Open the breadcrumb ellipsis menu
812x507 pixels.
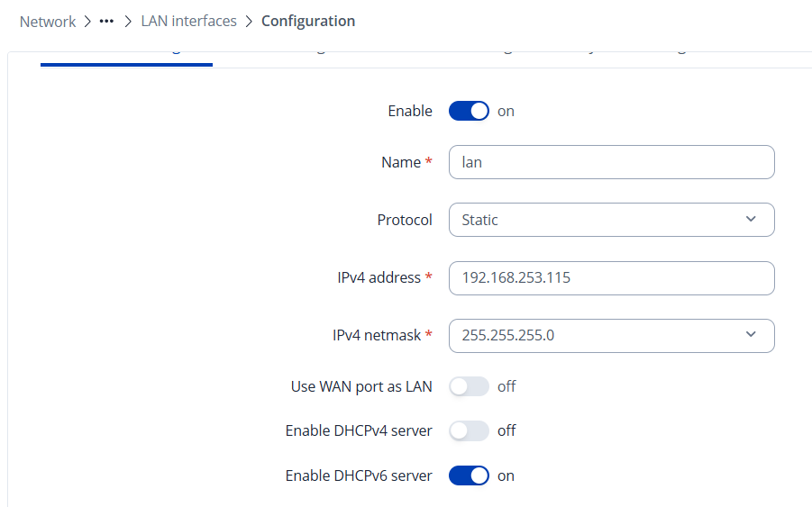(x=106, y=21)
